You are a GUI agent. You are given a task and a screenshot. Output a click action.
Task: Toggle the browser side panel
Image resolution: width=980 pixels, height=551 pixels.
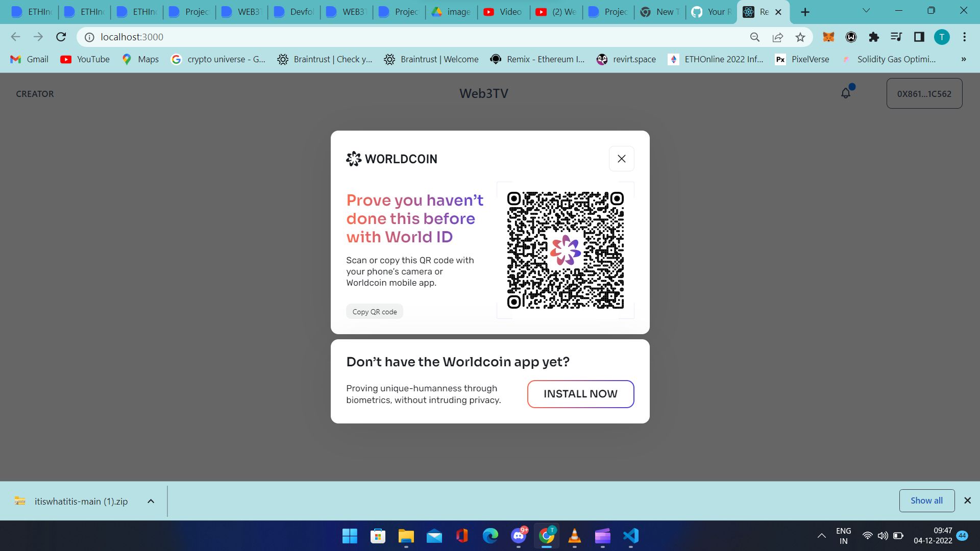click(x=919, y=37)
